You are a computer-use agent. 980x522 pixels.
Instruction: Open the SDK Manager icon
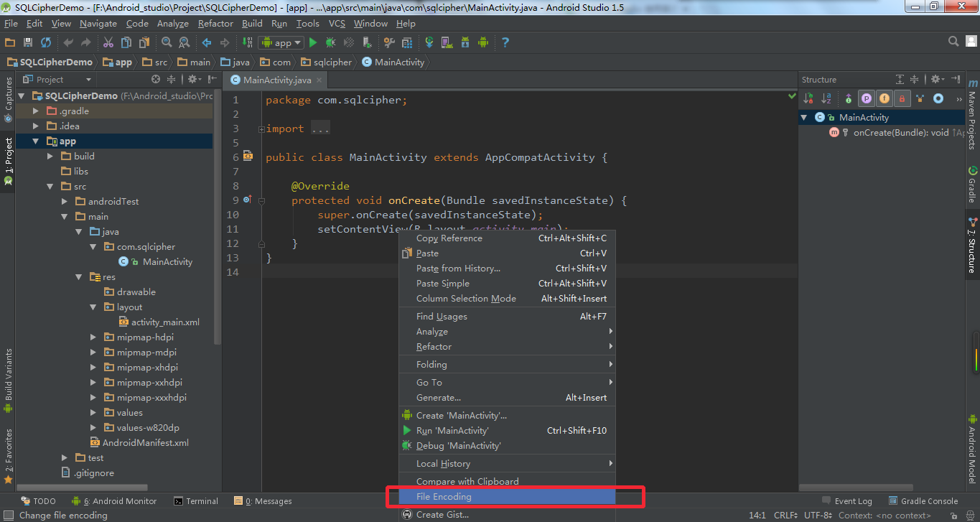click(465, 43)
